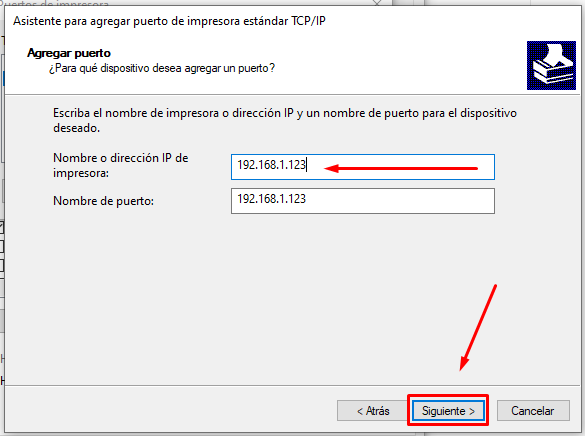Click the printer icon in wizard header
The width and height of the screenshot is (585, 436).
(551, 65)
